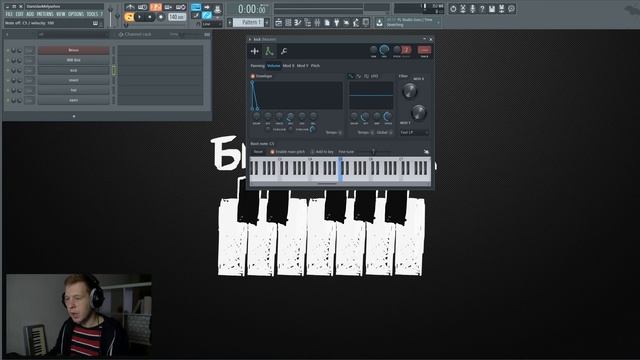Screen dimensions: 640x360
Task: Open the wrench miscellaneous settings icon
Action: (x=284, y=51)
